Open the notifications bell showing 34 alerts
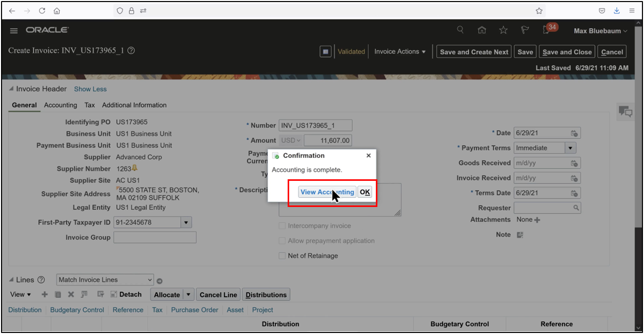Viewport: 644px width, 334px height. 546,30
